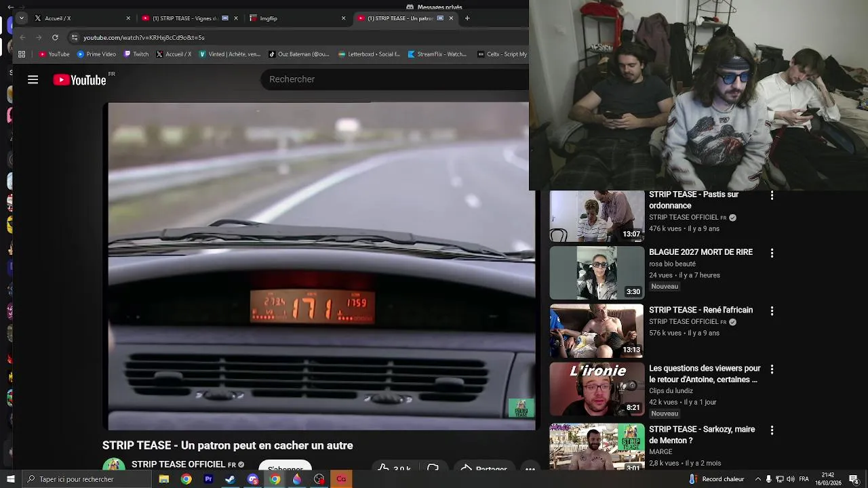Open options menu for Sarkozy maire de Menton
This screenshot has width=868, height=488.
(x=772, y=430)
